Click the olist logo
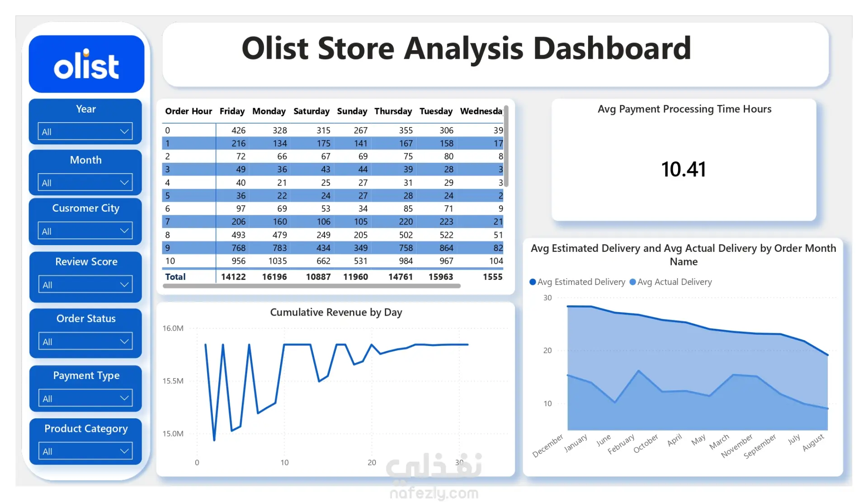The height and width of the screenshot is (502, 868). [86, 65]
